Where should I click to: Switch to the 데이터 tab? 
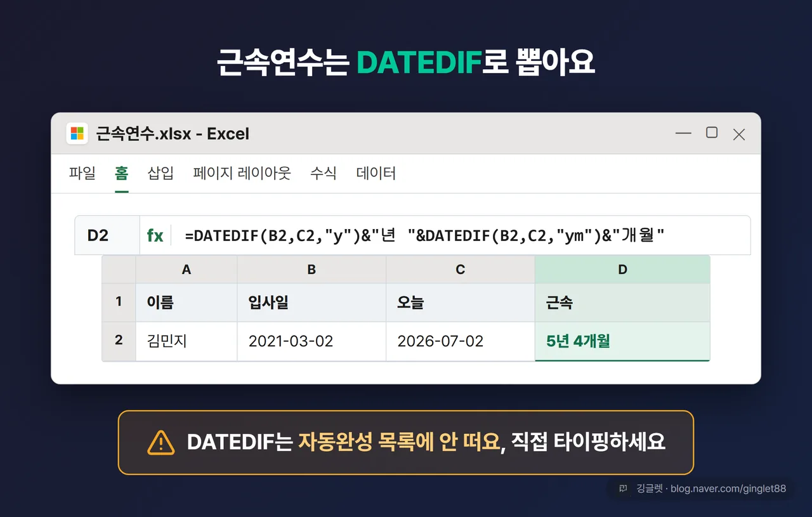pos(376,173)
